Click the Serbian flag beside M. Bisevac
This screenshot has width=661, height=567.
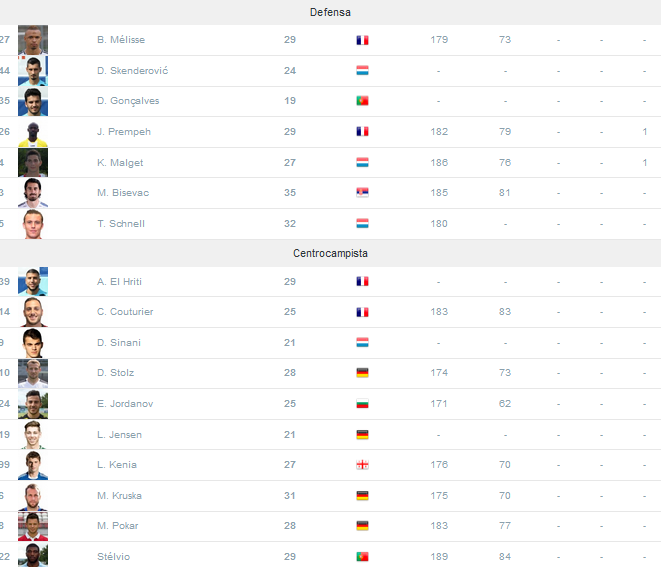coord(362,193)
